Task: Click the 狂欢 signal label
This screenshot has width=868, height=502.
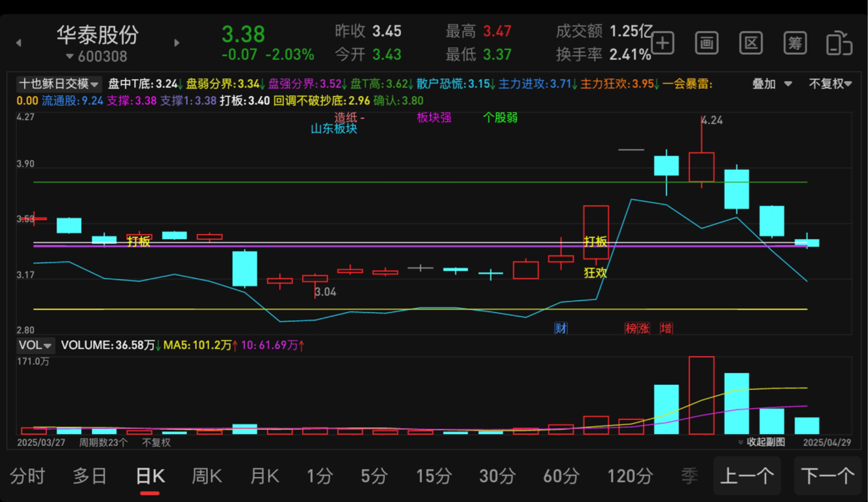Action: [596, 273]
